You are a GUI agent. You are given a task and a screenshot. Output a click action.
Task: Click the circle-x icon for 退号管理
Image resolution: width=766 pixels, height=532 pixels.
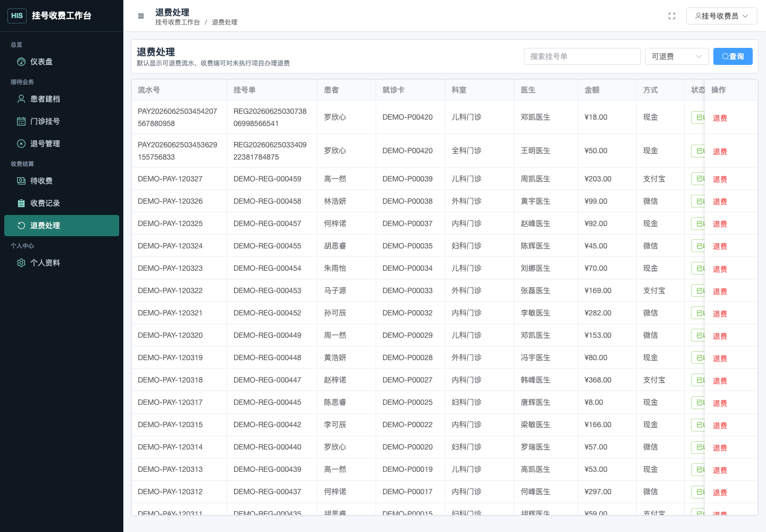tap(21, 144)
